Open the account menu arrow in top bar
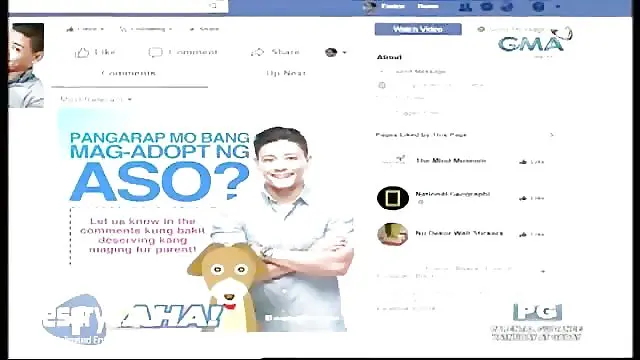The height and width of the screenshot is (360, 640). [x=558, y=7]
